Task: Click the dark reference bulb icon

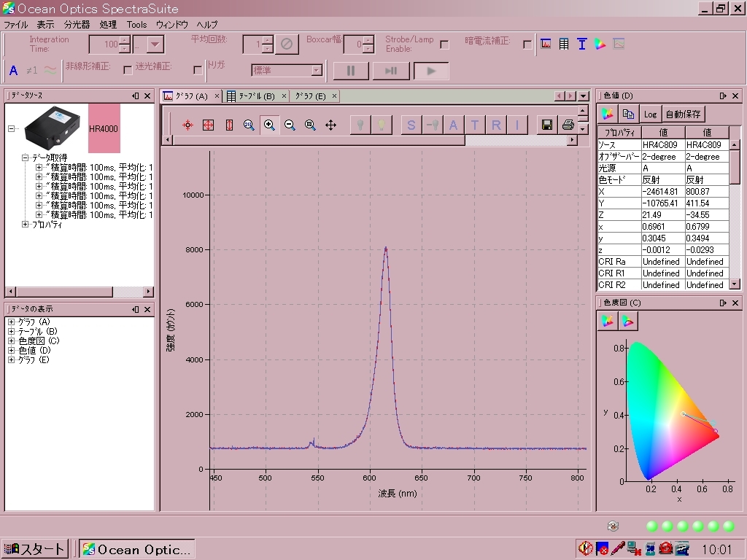Action: click(x=360, y=125)
